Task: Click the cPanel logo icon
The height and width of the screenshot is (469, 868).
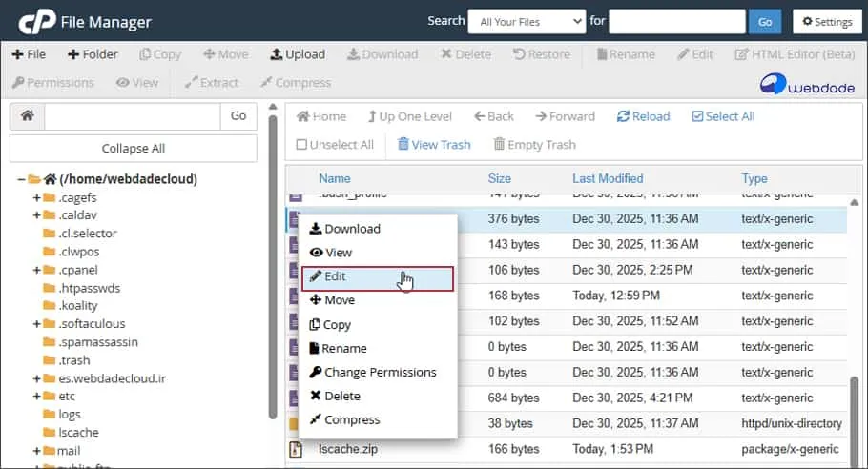Action: (x=37, y=22)
